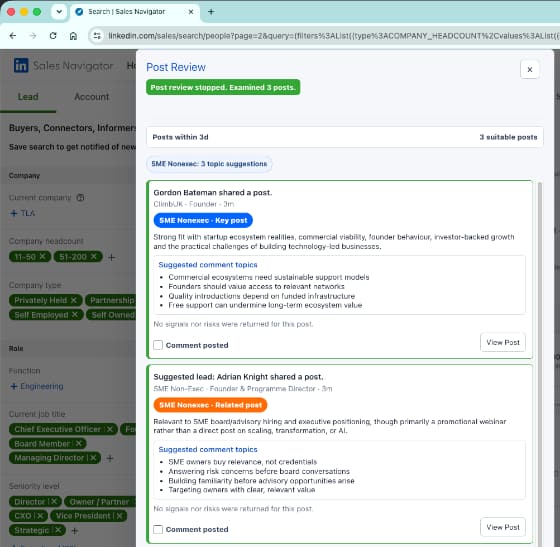This screenshot has height=547, width=560.
Task: Remove the CXO seniority filter
Action: tap(40, 516)
